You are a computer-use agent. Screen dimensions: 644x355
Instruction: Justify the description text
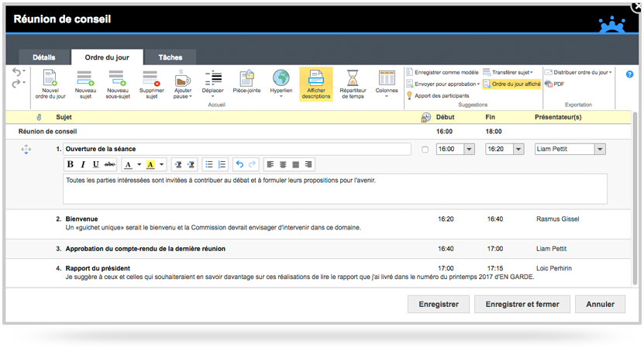296,164
